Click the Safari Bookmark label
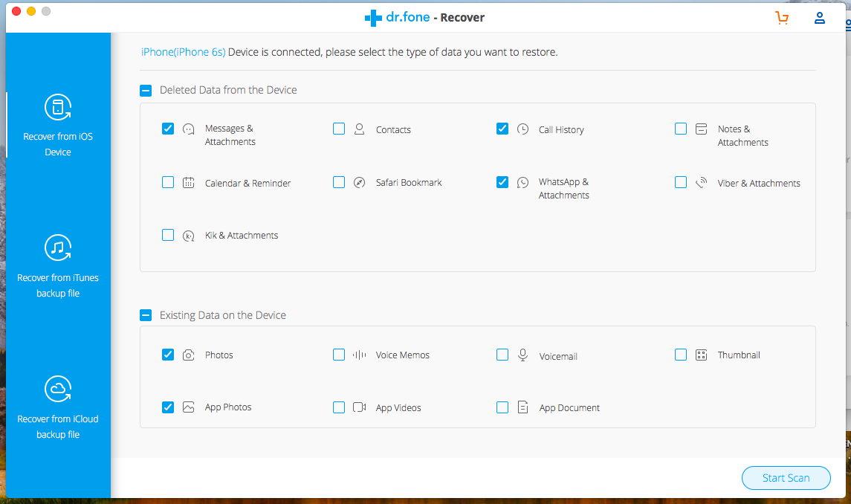This screenshot has height=504, width=851. tap(409, 182)
